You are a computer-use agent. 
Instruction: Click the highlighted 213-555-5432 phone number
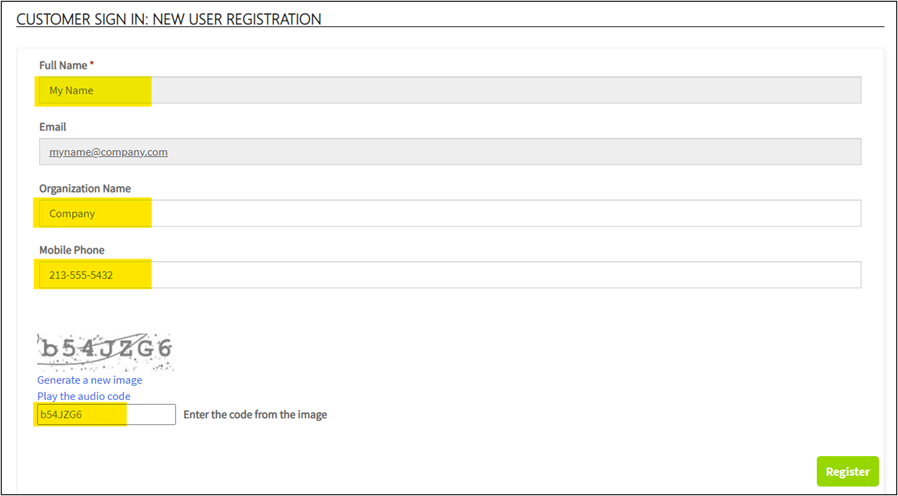tap(81, 275)
